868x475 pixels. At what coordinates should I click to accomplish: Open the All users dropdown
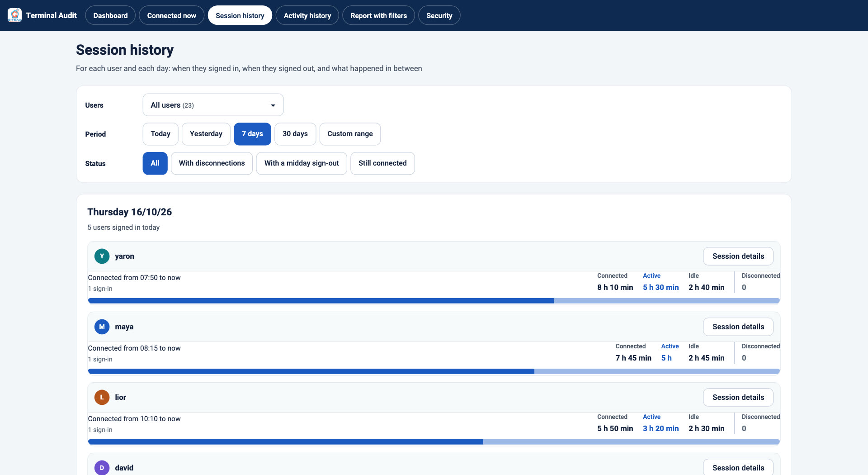pyautogui.click(x=213, y=105)
